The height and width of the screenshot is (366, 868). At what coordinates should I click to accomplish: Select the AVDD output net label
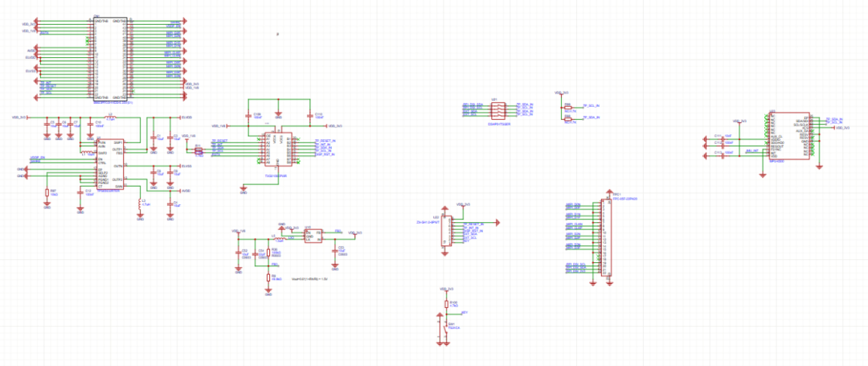[186, 191]
